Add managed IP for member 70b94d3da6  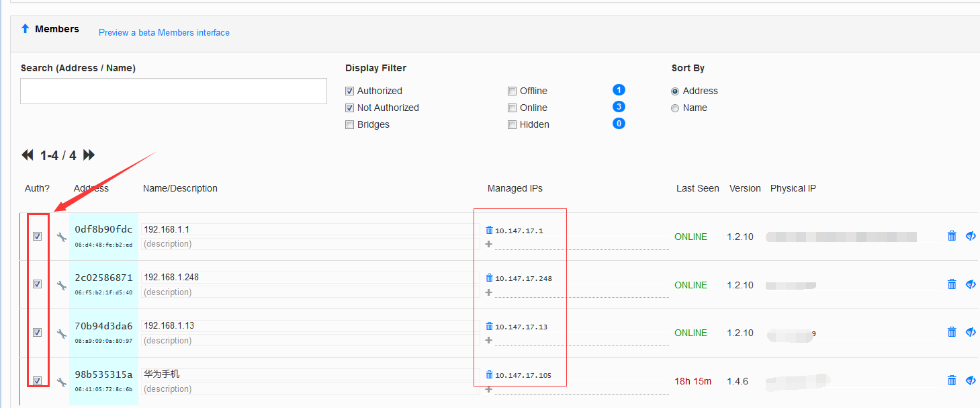click(x=489, y=340)
